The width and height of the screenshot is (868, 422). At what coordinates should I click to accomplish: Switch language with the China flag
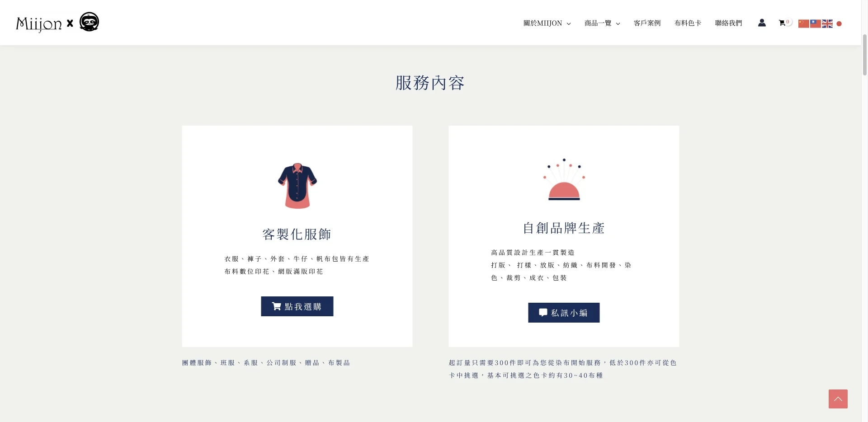click(x=804, y=23)
